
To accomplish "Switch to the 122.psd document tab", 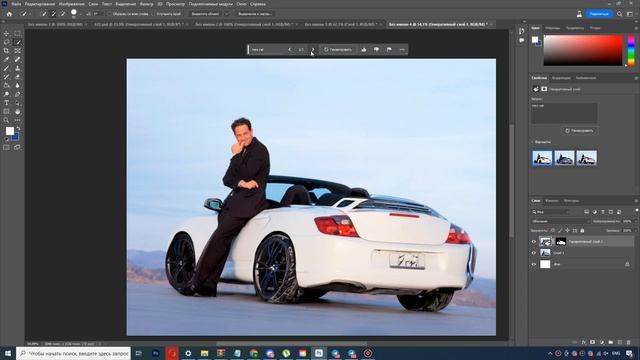I will (x=138, y=24).
